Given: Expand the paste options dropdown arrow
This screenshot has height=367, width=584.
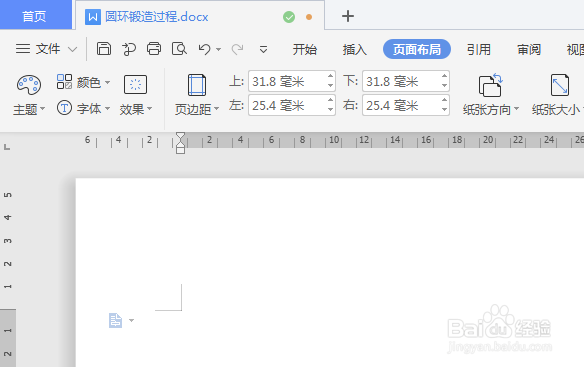Looking at the screenshot, I should tap(131, 320).
